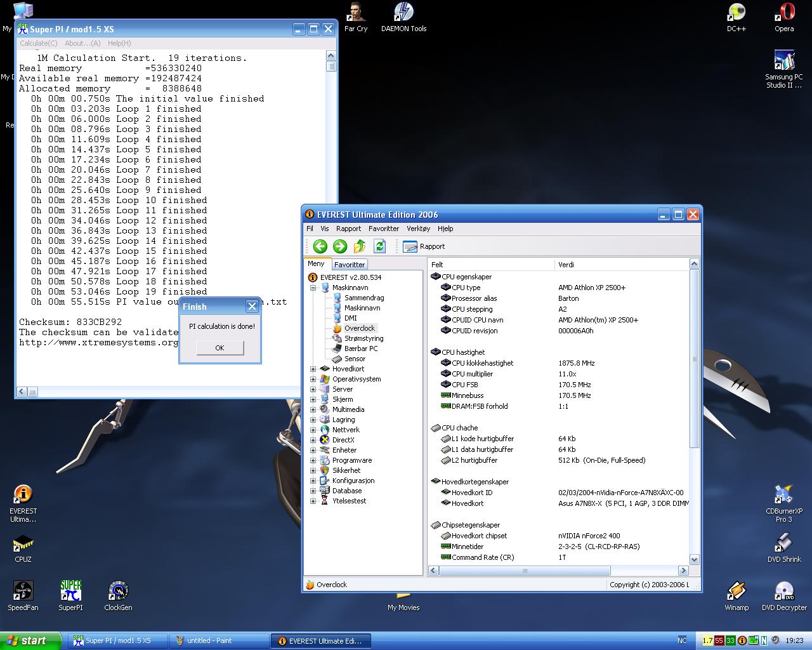Open the Verktøy menu in EVEREST
Viewport: 812px width, 650px height.
[x=418, y=229]
